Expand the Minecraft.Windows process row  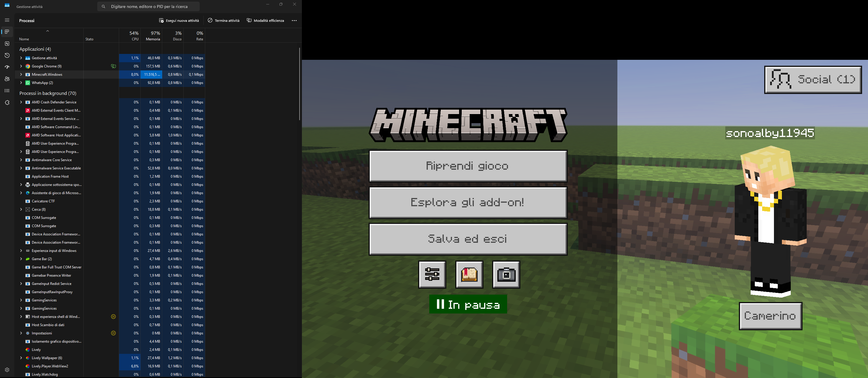(21, 74)
